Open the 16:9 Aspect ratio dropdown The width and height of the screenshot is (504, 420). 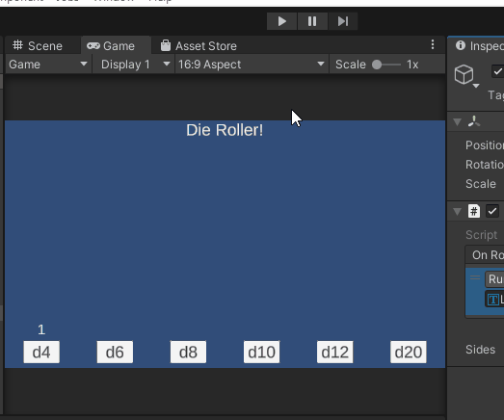(x=252, y=65)
